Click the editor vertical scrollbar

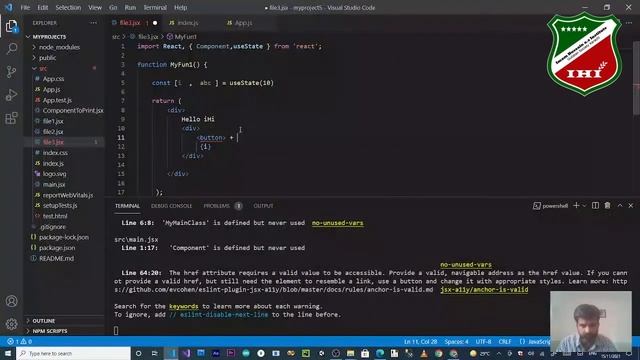(636, 78)
